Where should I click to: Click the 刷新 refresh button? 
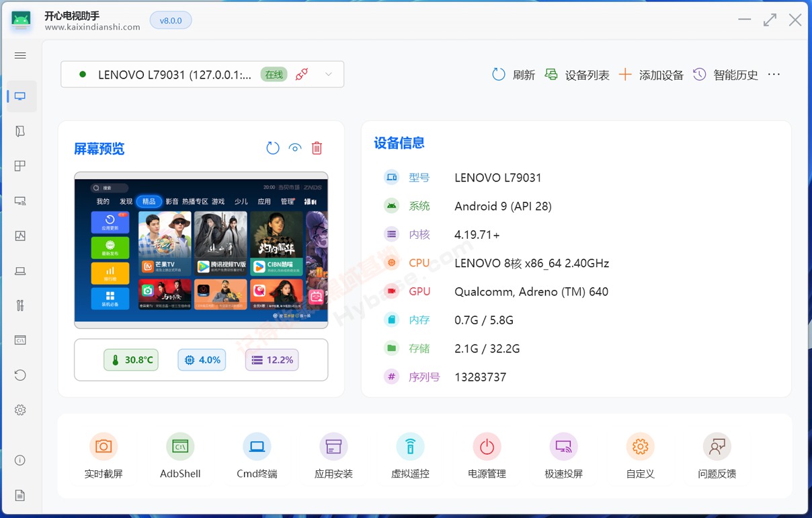pyautogui.click(x=514, y=75)
